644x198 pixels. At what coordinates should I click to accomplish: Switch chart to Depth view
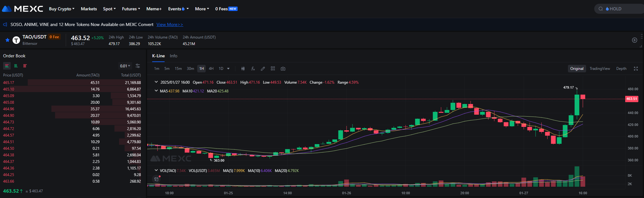pos(621,69)
